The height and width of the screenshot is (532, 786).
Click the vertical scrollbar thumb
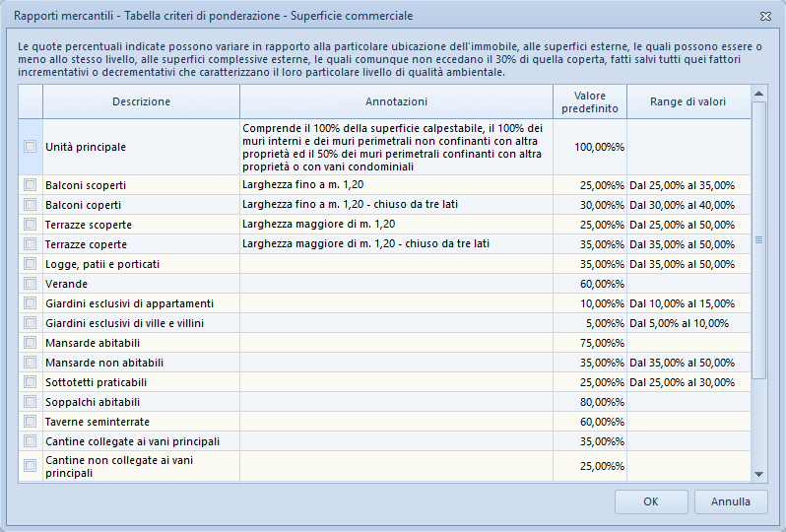coord(759,240)
